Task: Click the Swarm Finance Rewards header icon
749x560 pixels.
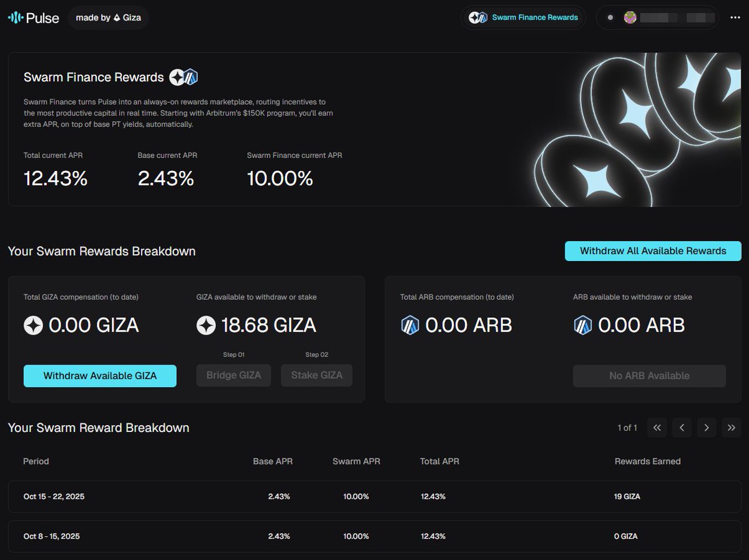Action: [x=183, y=77]
